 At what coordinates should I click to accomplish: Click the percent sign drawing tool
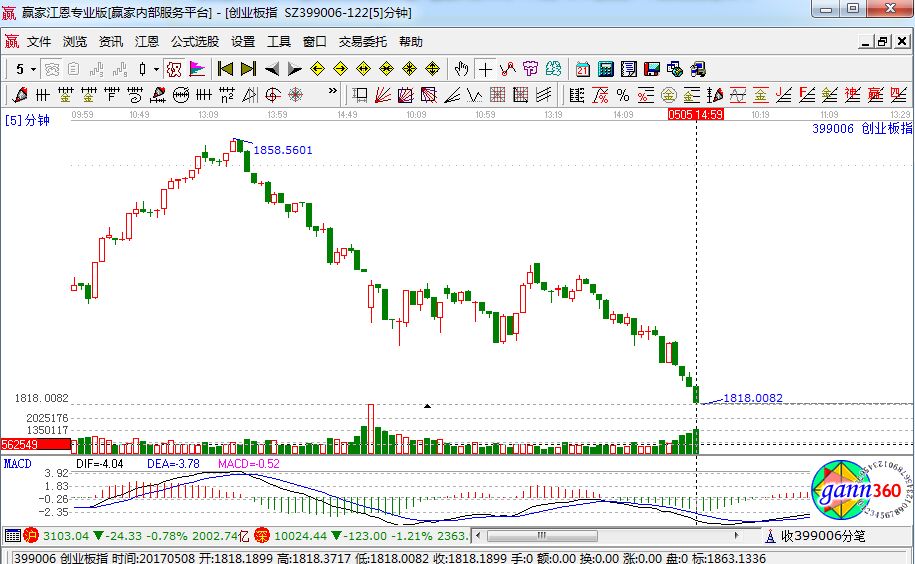click(622, 95)
